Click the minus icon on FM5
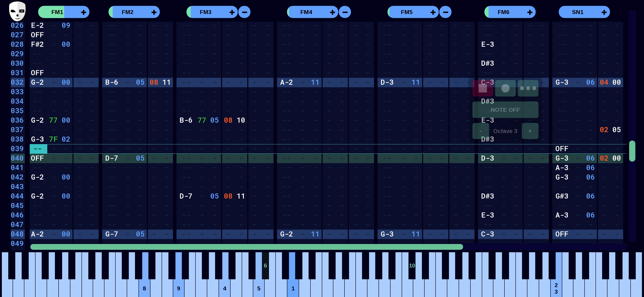The image size is (644, 297). [445, 12]
